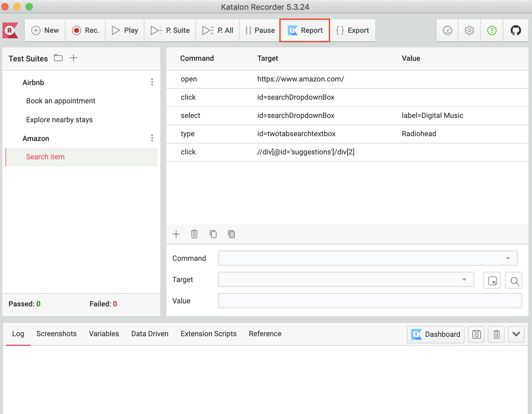Open Amazon suite three-dot menu
This screenshot has width=532, height=414.
152,138
